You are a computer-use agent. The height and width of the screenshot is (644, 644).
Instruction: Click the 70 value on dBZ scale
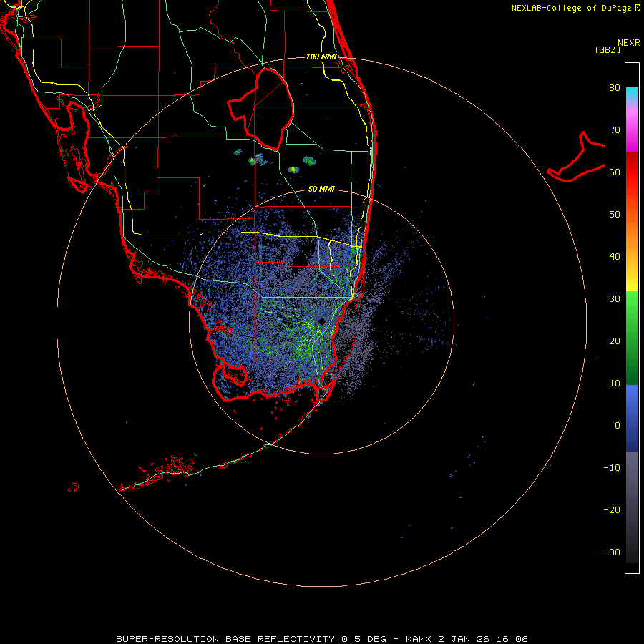pyautogui.click(x=615, y=130)
